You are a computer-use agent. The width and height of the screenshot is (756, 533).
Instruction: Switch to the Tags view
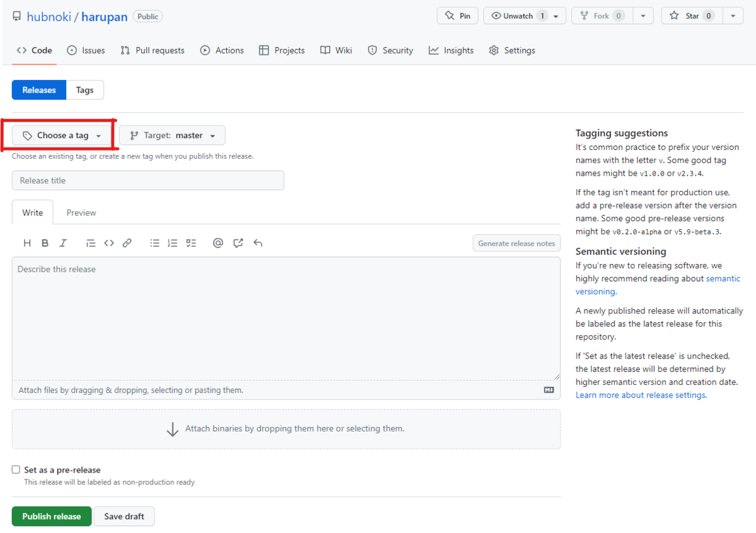pyautogui.click(x=84, y=89)
